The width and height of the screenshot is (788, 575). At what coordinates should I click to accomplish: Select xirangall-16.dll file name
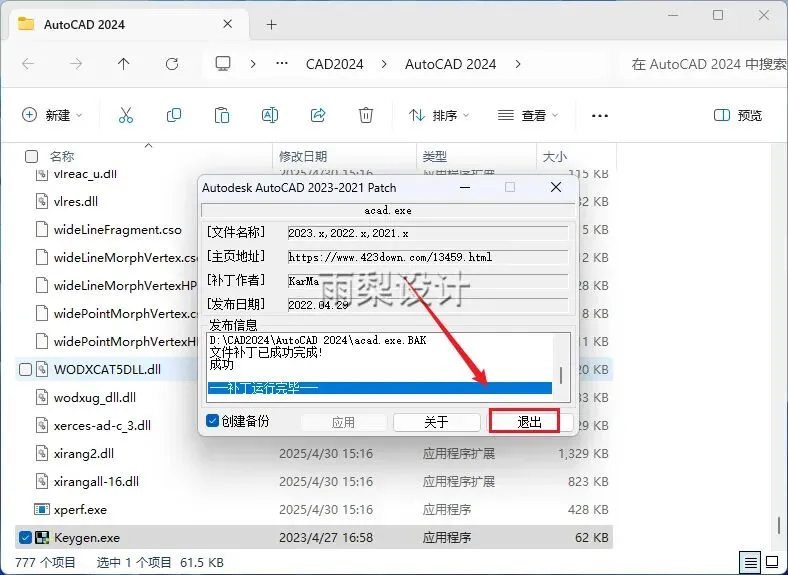point(96,482)
